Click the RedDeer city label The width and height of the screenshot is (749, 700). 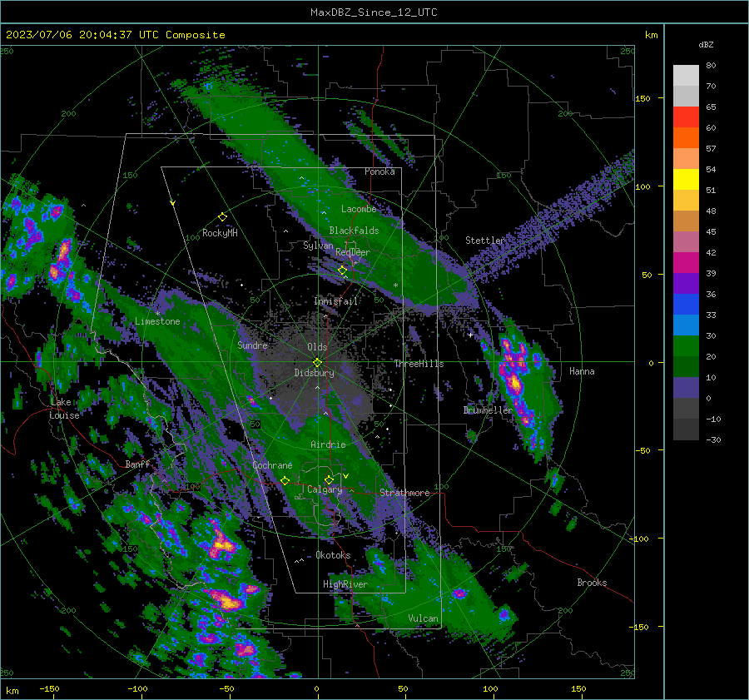(353, 252)
